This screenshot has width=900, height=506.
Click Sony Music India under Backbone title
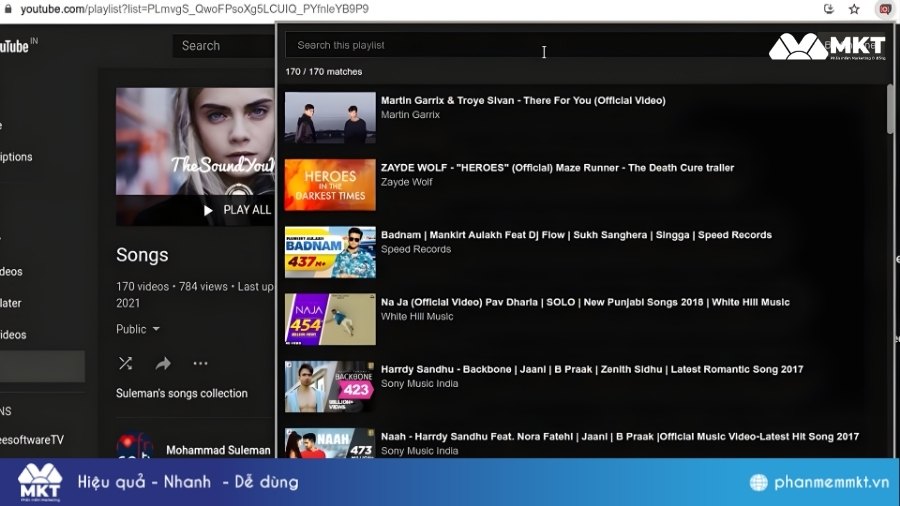click(419, 383)
